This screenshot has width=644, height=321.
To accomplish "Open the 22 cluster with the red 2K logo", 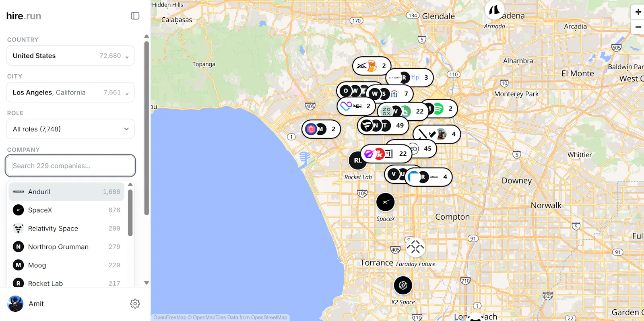I will (x=386, y=154).
